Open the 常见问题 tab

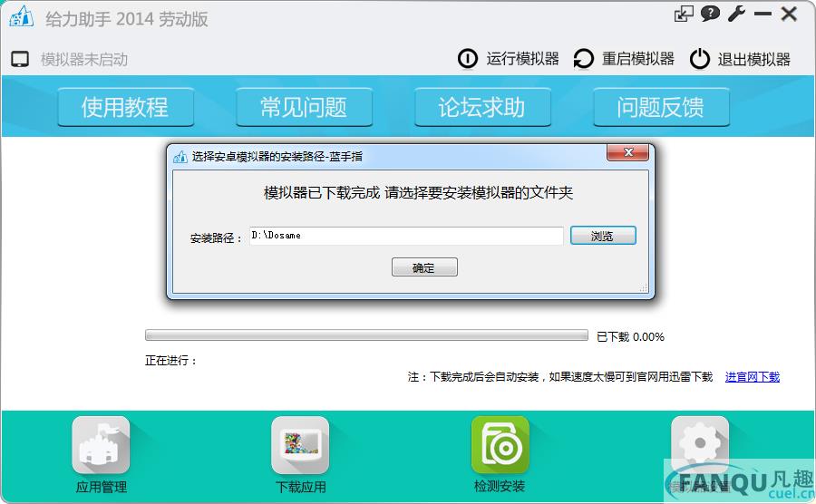tap(304, 107)
